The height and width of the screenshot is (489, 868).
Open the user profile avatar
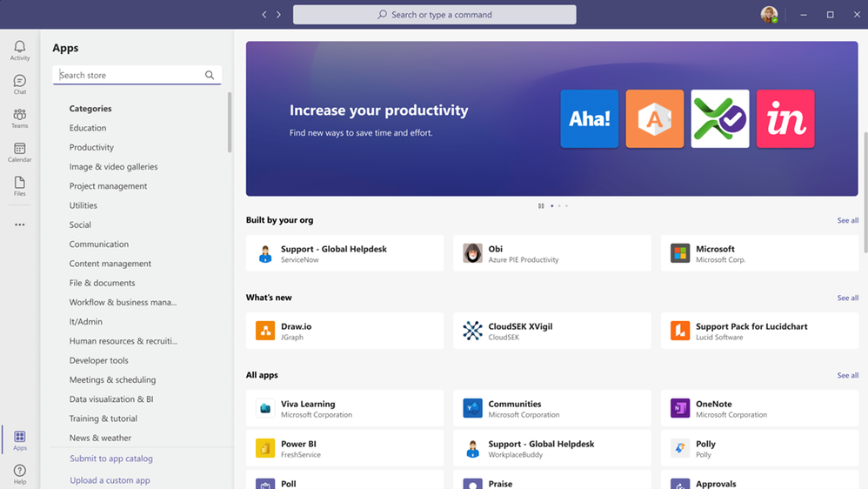coord(769,15)
